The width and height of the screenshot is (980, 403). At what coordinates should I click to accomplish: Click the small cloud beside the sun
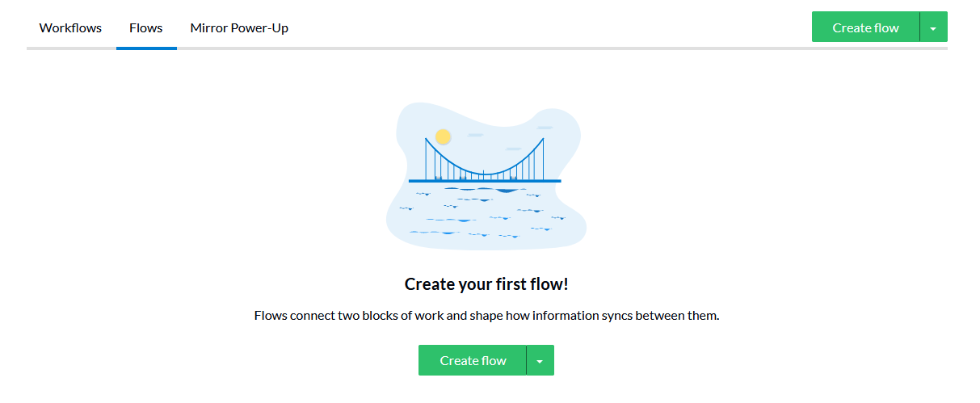click(x=475, y=135)
